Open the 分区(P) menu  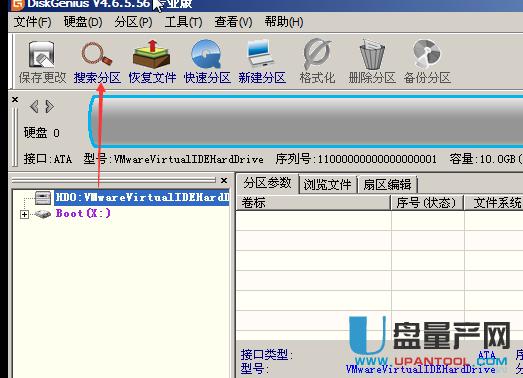click(133, 22)
